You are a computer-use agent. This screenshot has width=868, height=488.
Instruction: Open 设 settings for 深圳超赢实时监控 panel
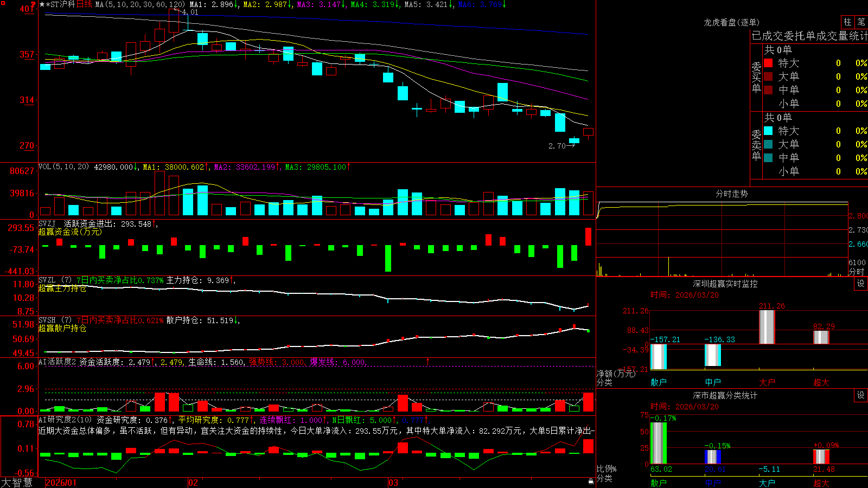pos(861,284)
